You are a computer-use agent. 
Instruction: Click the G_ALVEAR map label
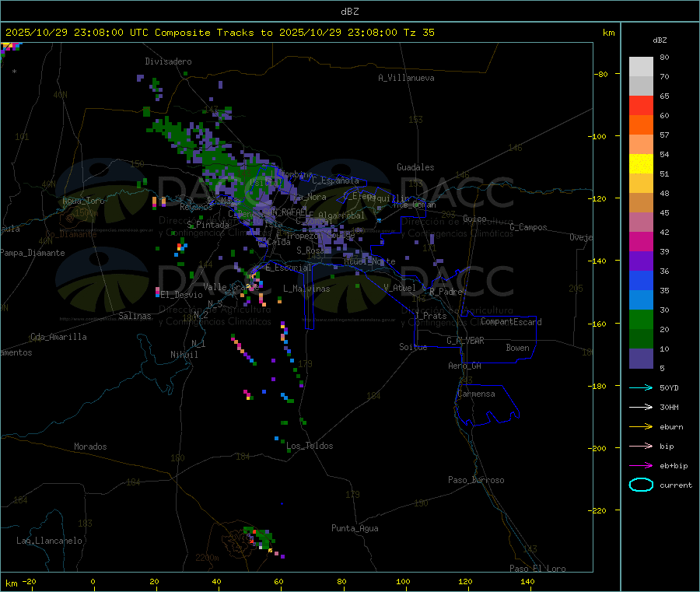pos(465,341)
